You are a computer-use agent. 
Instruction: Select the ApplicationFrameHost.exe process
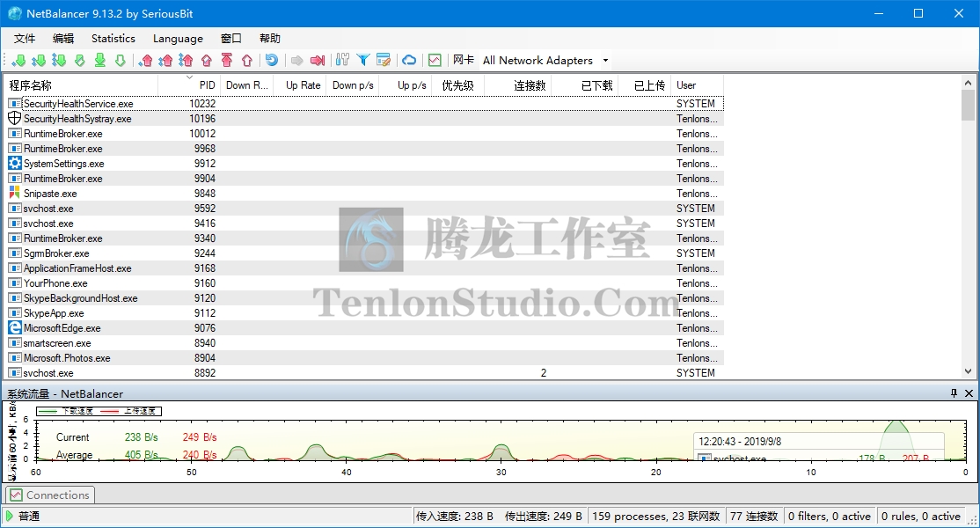click(365, 268)
